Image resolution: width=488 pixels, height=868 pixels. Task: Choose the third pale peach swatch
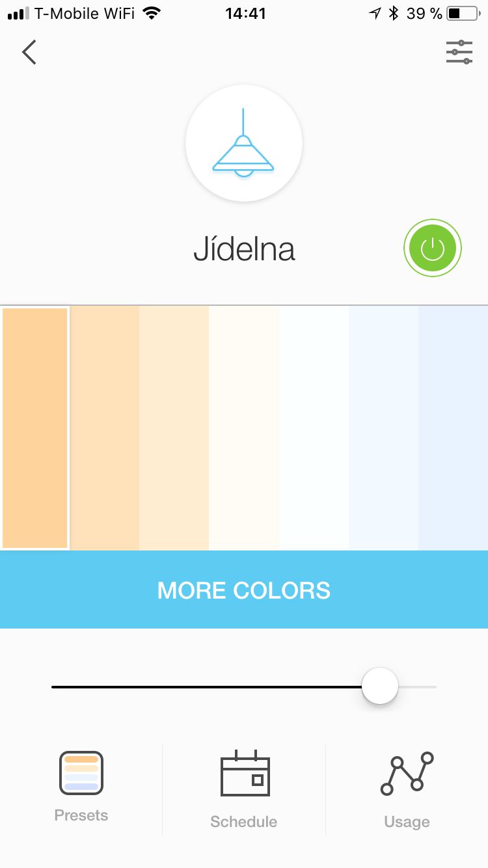pos(174,427)
